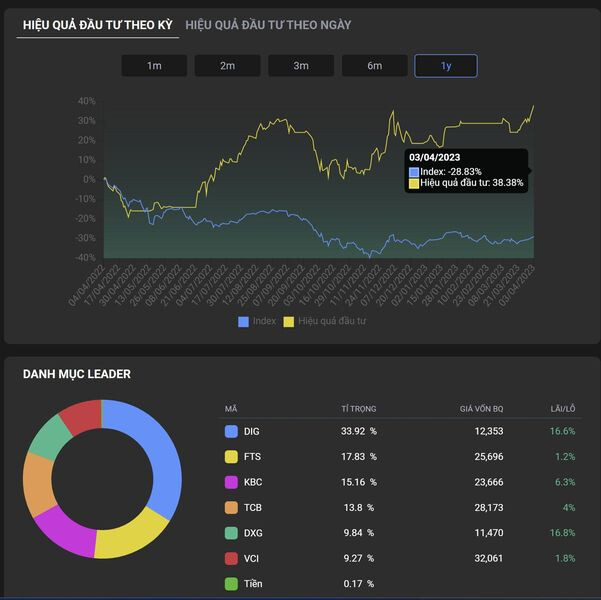Screen dimensions: 601x600
Task: Select the 2m period button
Action: (227, 66)
